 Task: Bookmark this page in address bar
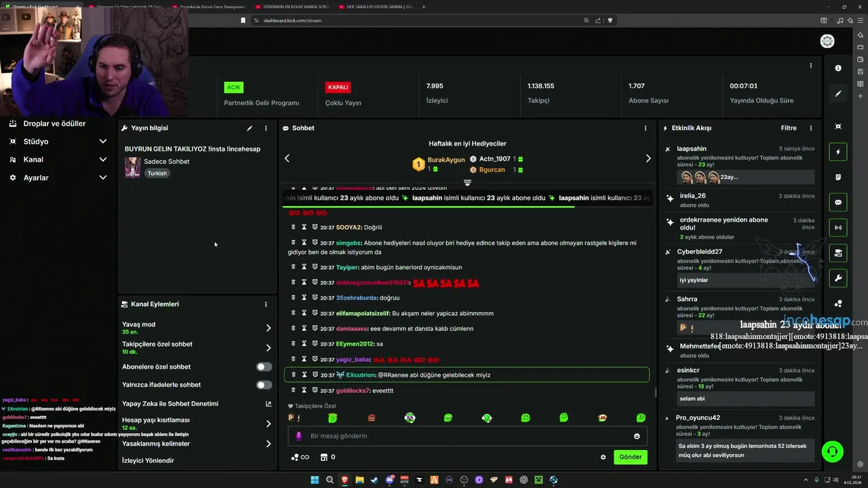point(243,20)
